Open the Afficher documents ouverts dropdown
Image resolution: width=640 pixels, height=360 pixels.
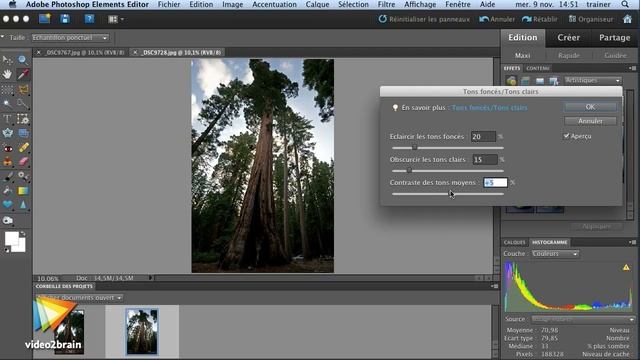tap(79, 298)
